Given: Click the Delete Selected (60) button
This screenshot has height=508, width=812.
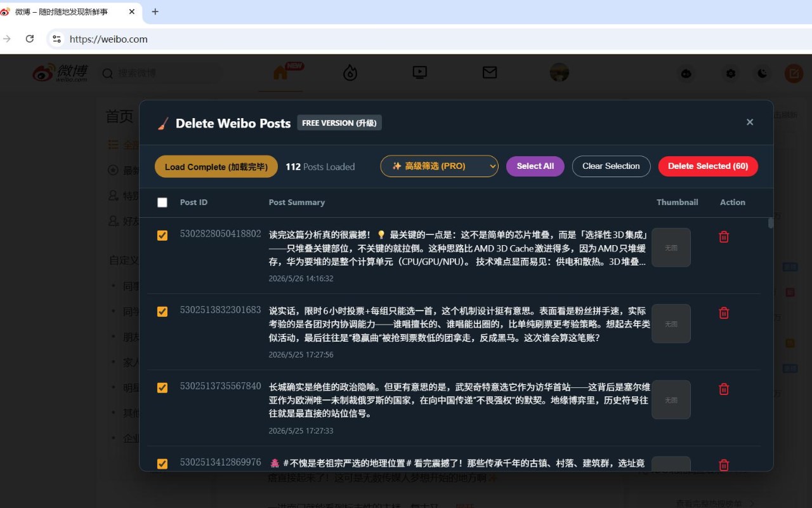Looking at the screenshot, I should pos(708,166).
